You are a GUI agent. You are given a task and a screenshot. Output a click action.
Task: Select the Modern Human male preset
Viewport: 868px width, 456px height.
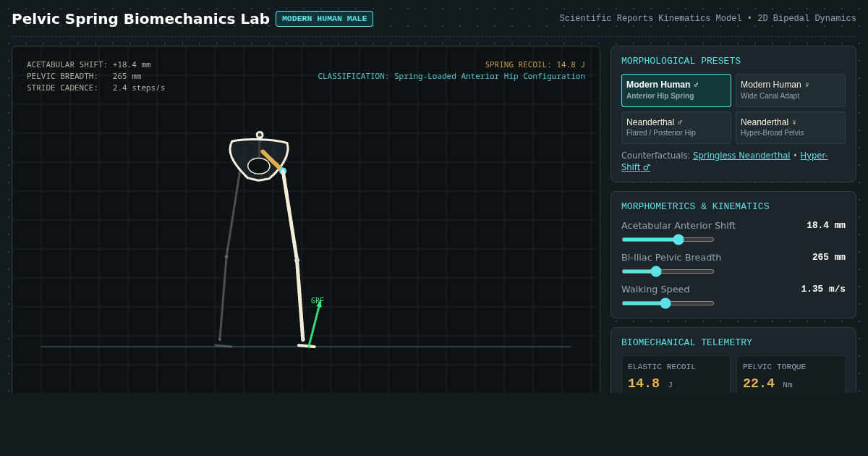(676, 90)
